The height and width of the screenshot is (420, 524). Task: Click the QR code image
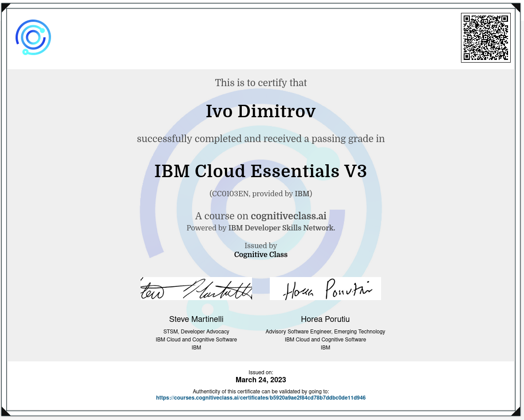[485, 38]
